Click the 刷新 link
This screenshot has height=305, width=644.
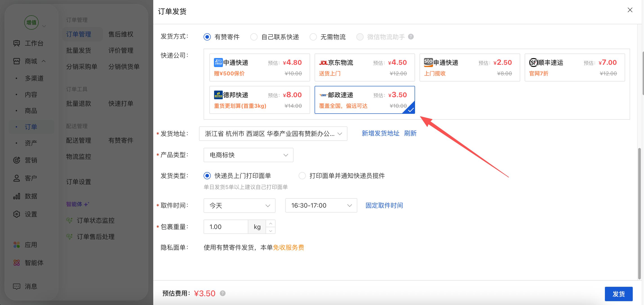(410, 133)
